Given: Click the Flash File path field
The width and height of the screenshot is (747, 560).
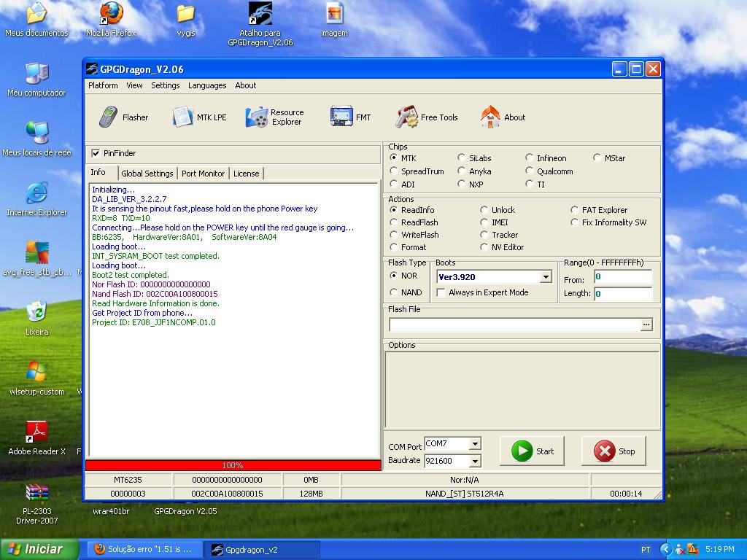Looking at the screenshot, I should tap(516, 324).
